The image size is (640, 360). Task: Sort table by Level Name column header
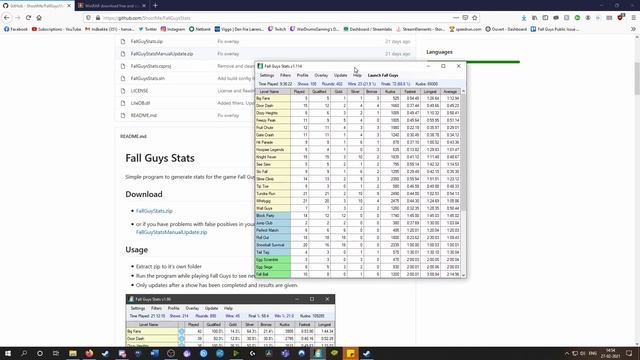point(273,92)
